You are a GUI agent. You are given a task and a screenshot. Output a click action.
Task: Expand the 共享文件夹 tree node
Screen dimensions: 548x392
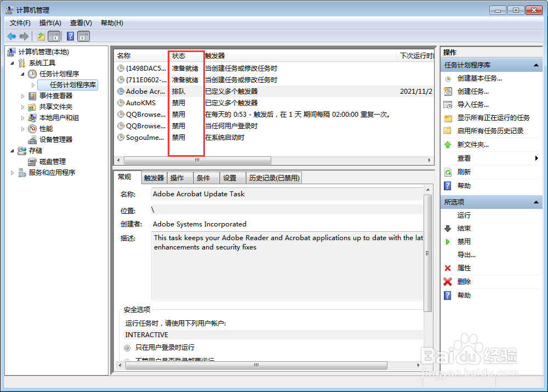22,107
